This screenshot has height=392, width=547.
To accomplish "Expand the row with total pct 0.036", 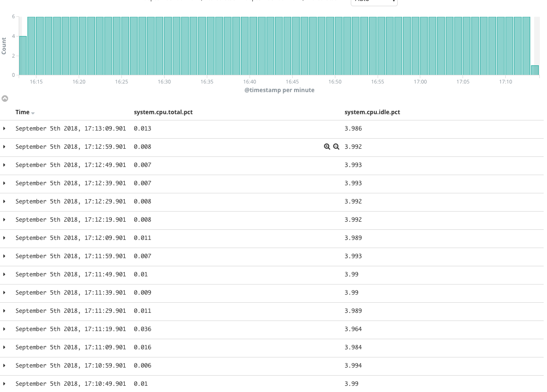I will [x=4, y=329].
